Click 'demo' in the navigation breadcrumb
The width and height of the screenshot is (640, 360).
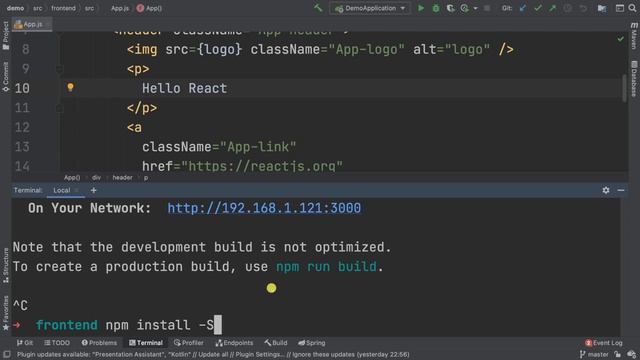tap(15, 8)
